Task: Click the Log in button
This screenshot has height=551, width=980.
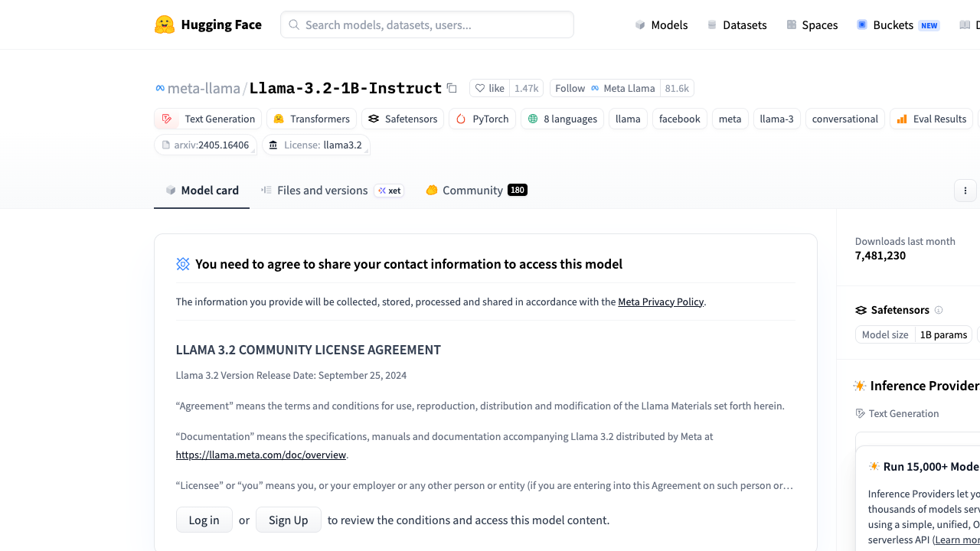Action: [204, 520]
